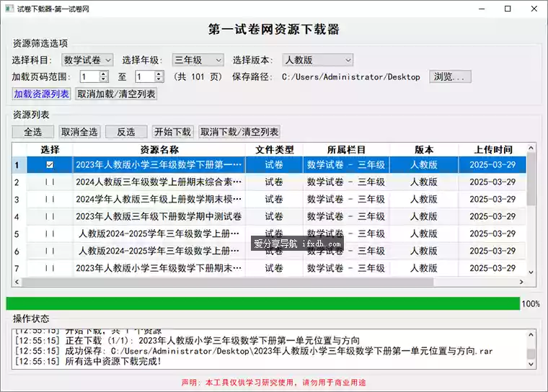
Task: Click the table horizontal scrollbar thumb
Action: tap(228, 282)
